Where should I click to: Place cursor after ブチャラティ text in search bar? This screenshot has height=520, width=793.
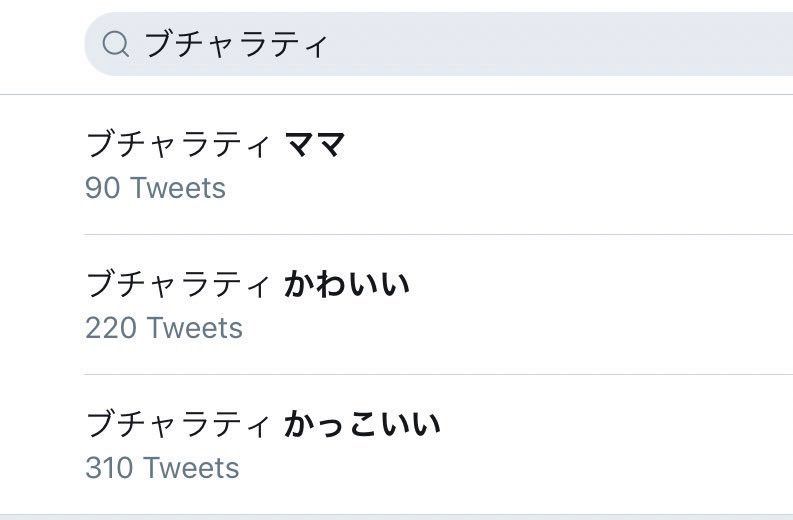point(329,44)
